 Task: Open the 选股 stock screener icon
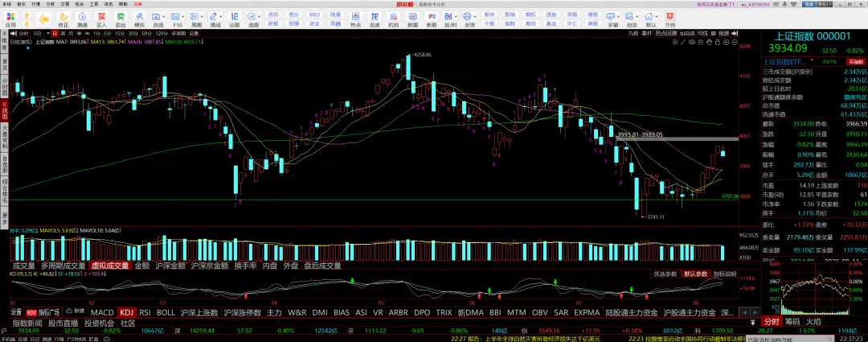(253, 19)
